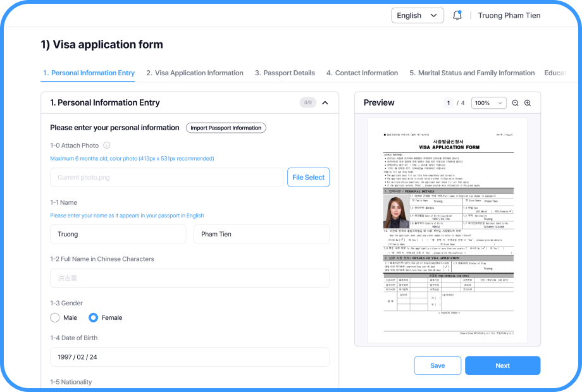Open the English language dropdown
The image size is (582, 392).
pos(417,15)
